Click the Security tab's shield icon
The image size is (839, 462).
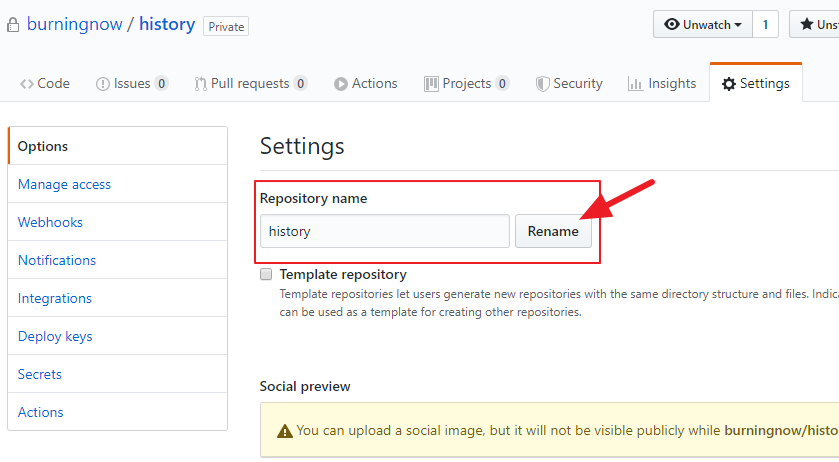543,84
